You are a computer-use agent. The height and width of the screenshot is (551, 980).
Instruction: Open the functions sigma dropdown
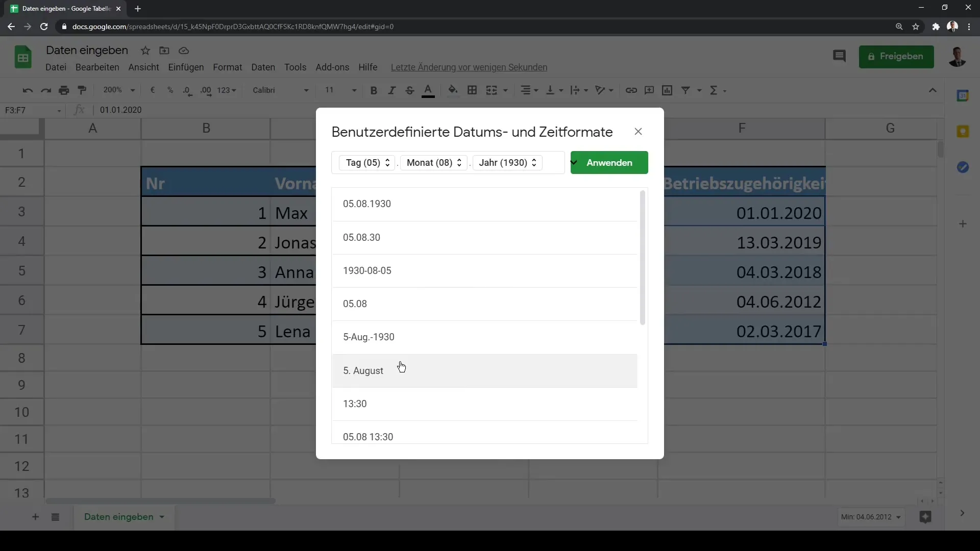(x=718, y=90)
